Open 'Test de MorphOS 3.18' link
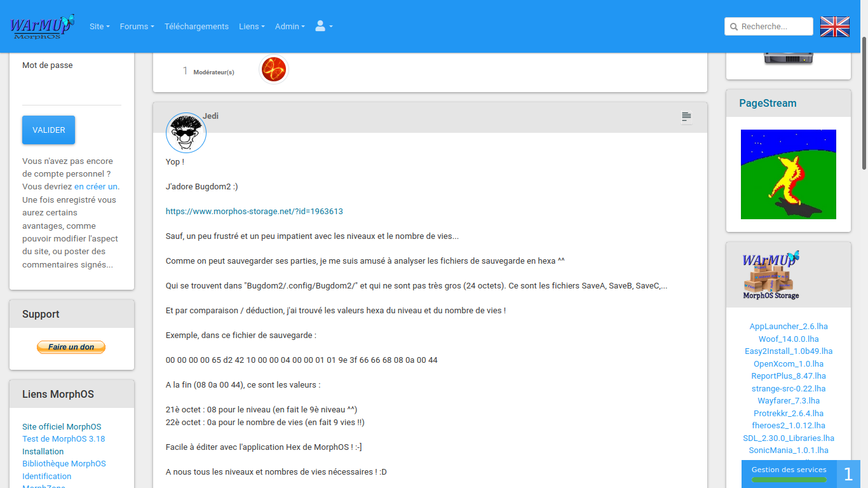The image size is (868, 488). pos(64,439)
